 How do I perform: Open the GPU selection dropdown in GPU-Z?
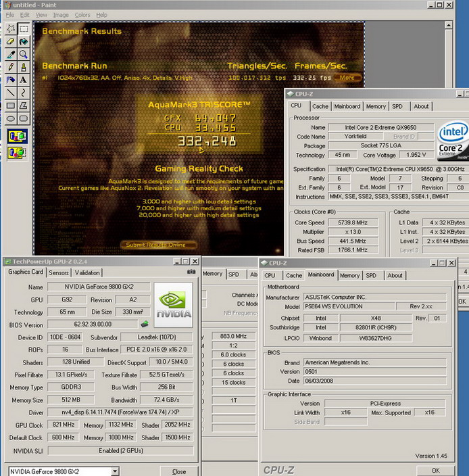(x=115, y=471)
